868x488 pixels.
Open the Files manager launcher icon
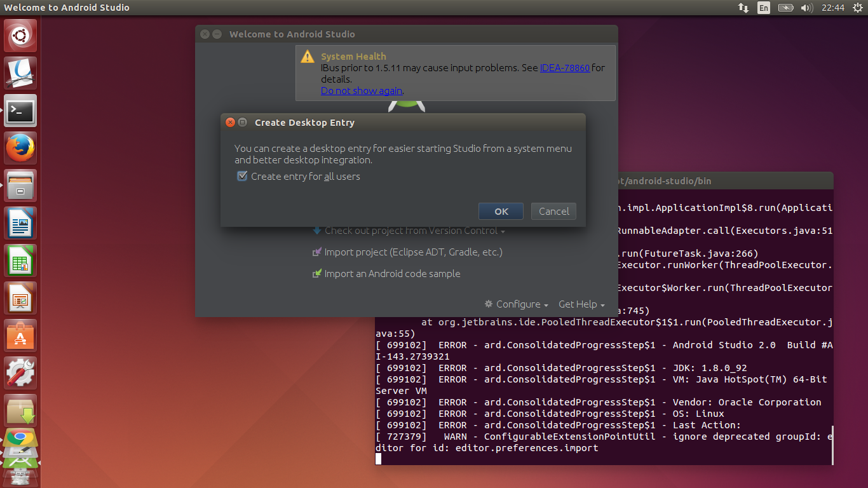coord(20,186)
